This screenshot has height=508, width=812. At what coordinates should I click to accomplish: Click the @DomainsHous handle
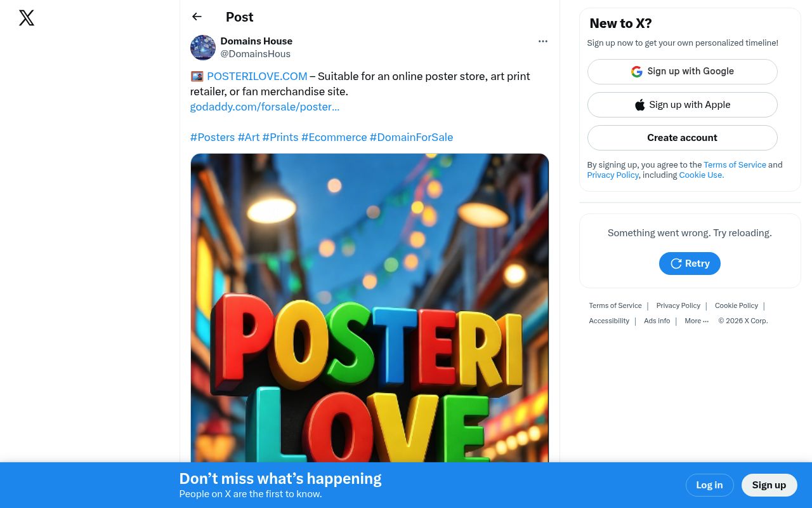255,54
